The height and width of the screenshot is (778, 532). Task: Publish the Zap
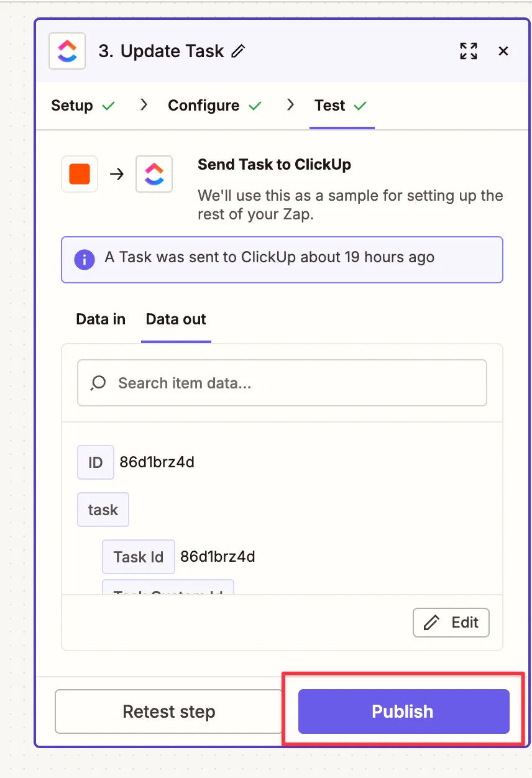[403, 712]
